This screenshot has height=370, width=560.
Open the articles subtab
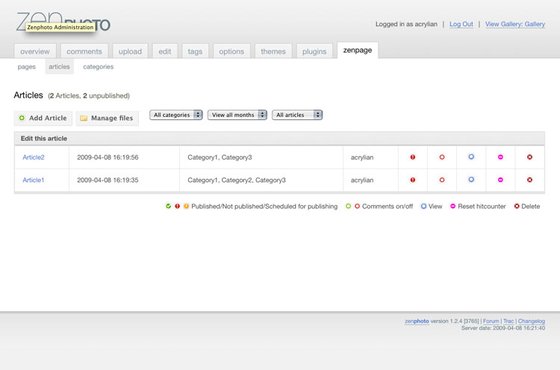59,67
